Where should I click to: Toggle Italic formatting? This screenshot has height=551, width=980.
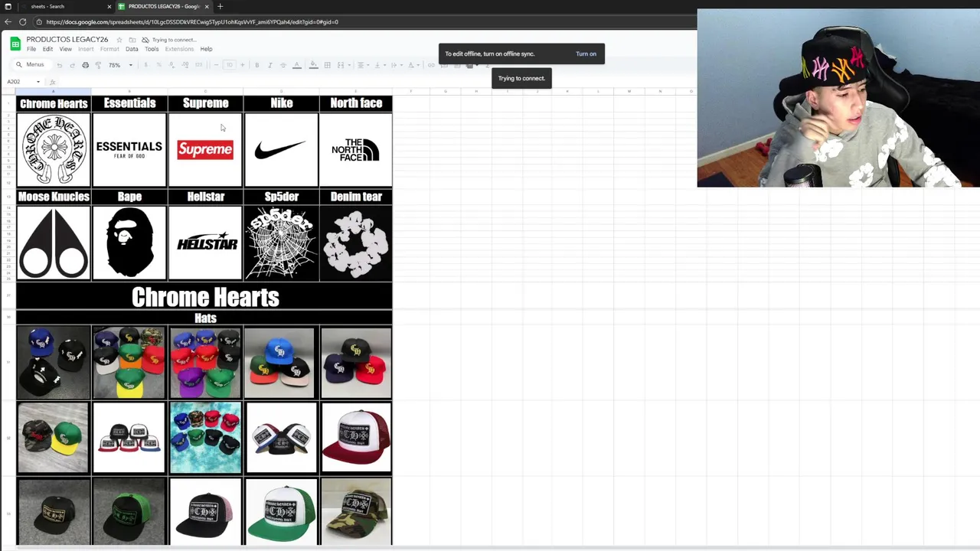coord(269,65)
